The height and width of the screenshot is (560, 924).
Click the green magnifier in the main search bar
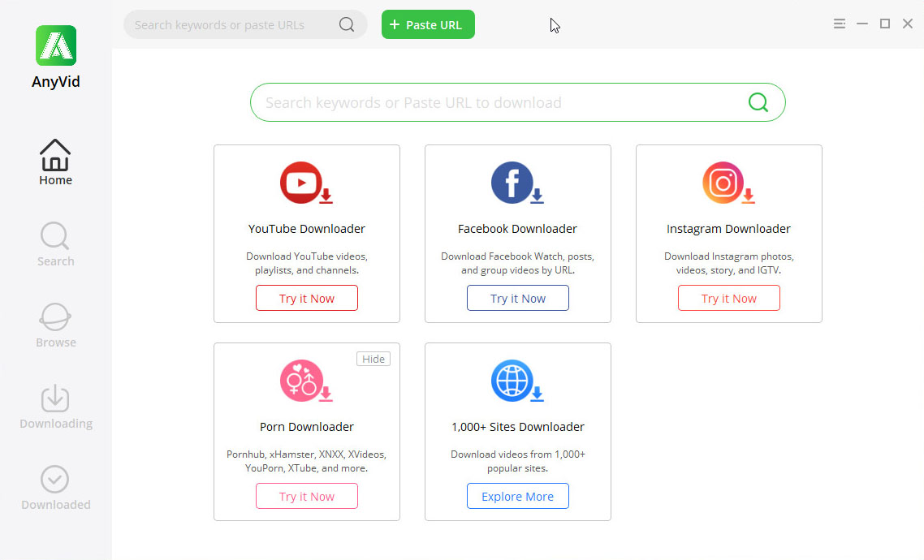click(x=758, y=102)
